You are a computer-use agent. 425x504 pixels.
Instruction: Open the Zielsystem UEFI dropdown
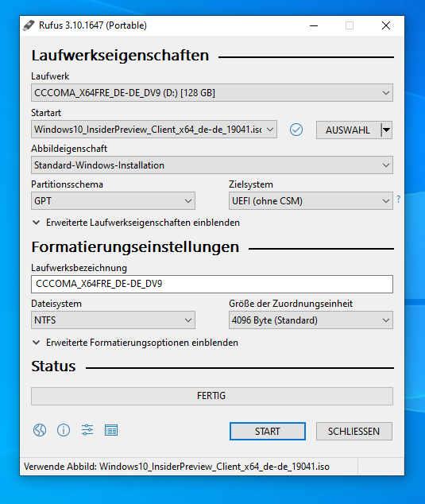pyautogui.click(x=311, y=201)
